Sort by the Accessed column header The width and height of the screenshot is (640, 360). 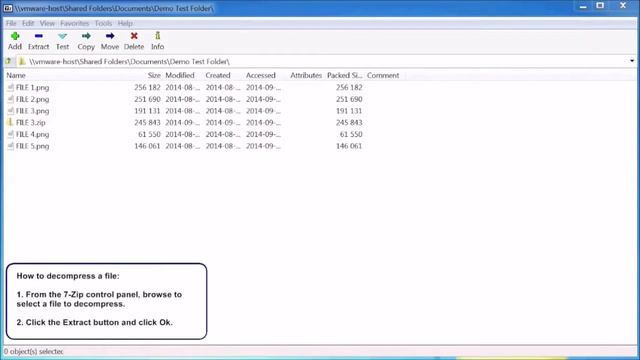click(x=260, y=75)
